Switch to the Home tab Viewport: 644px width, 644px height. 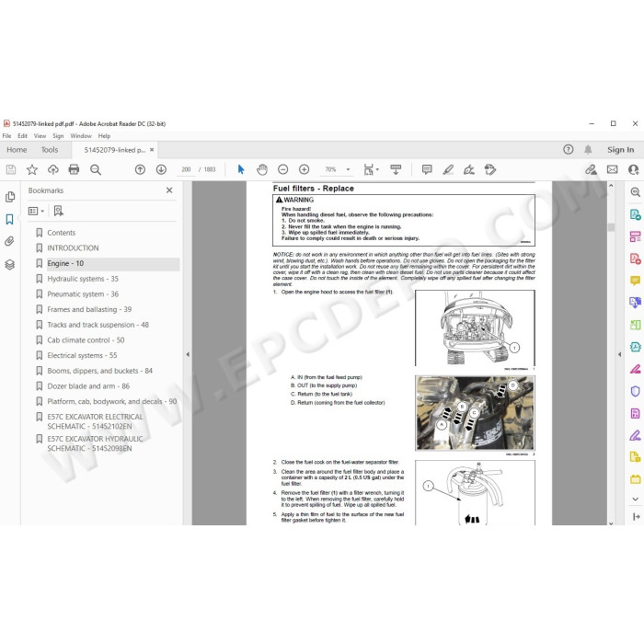pos(17,150)
